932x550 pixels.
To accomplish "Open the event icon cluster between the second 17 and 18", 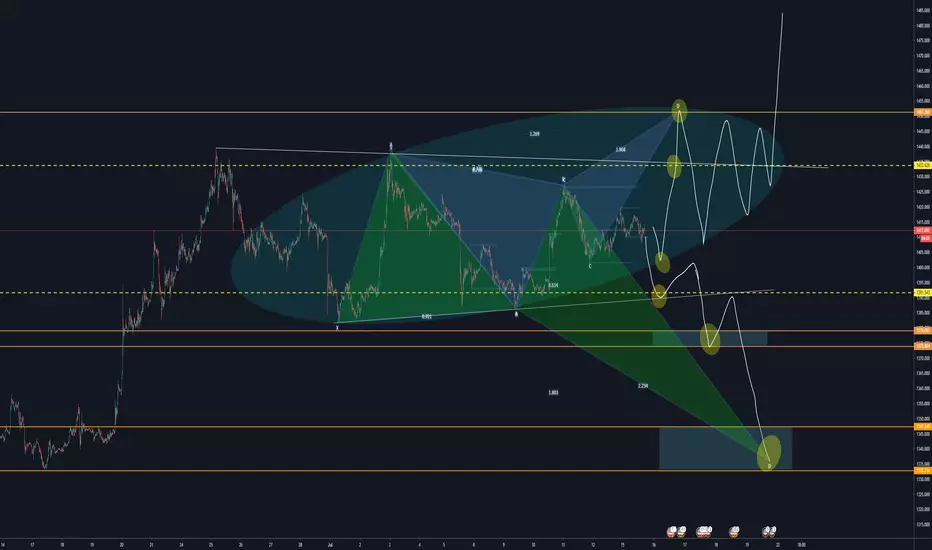I will click(x=704, y=531).
